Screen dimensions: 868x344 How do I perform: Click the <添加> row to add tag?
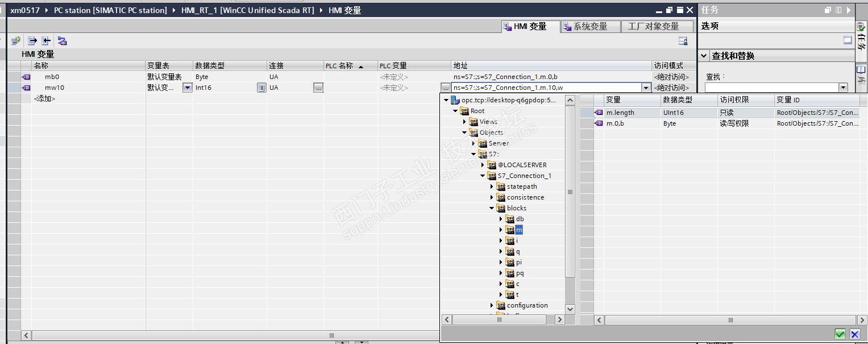[x=44, y=98]
